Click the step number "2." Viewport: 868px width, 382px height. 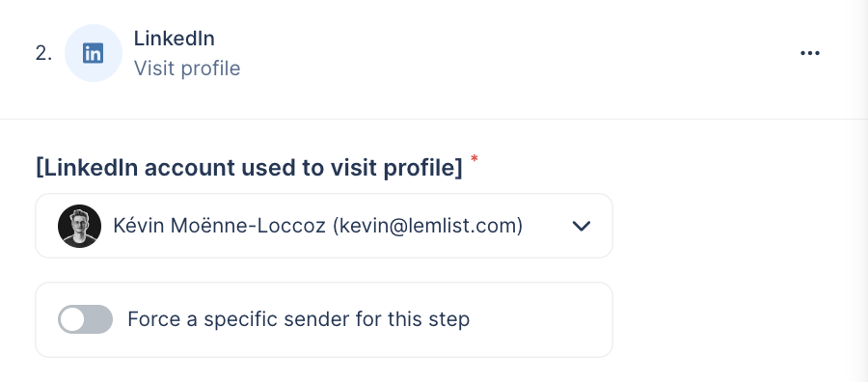click(x=43, y=54)
